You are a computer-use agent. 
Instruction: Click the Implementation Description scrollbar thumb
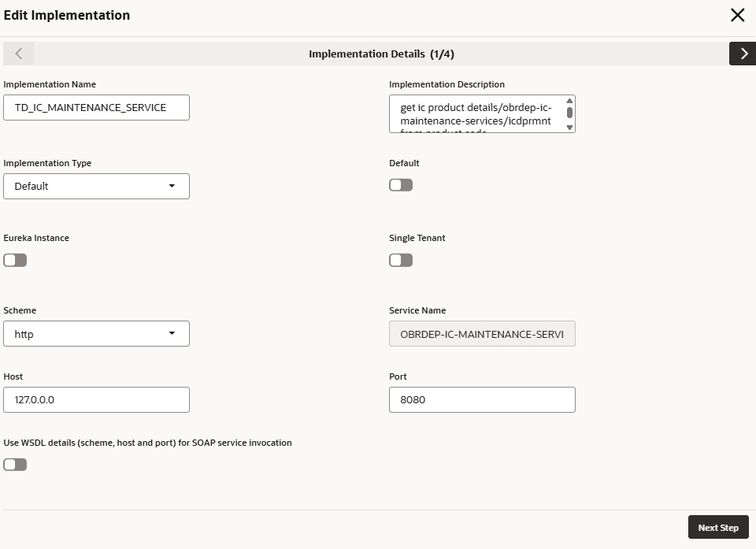570,113
